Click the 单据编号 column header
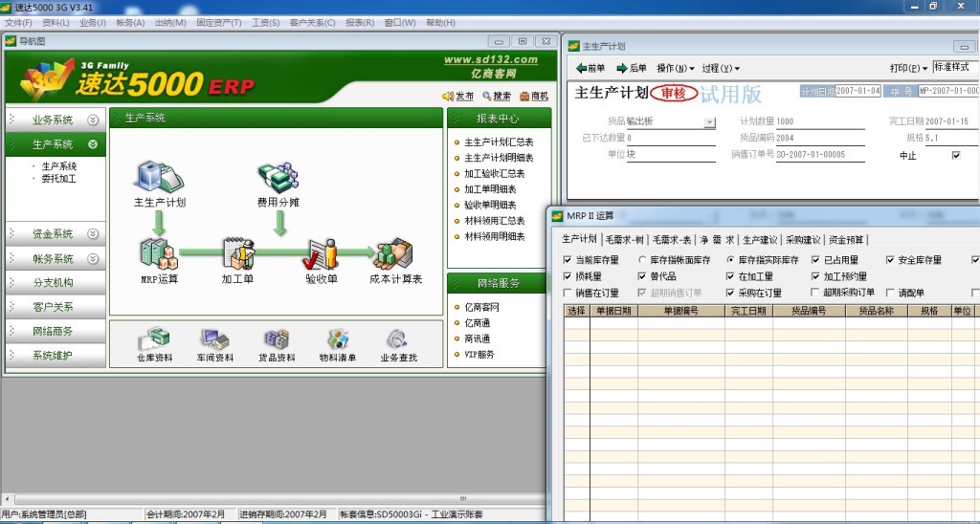Screen dimensions: 980x524 [681, 311]
